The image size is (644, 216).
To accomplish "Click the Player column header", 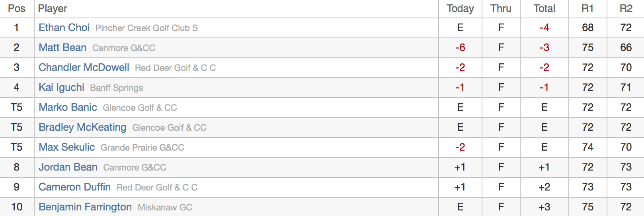I will point(53,9).
